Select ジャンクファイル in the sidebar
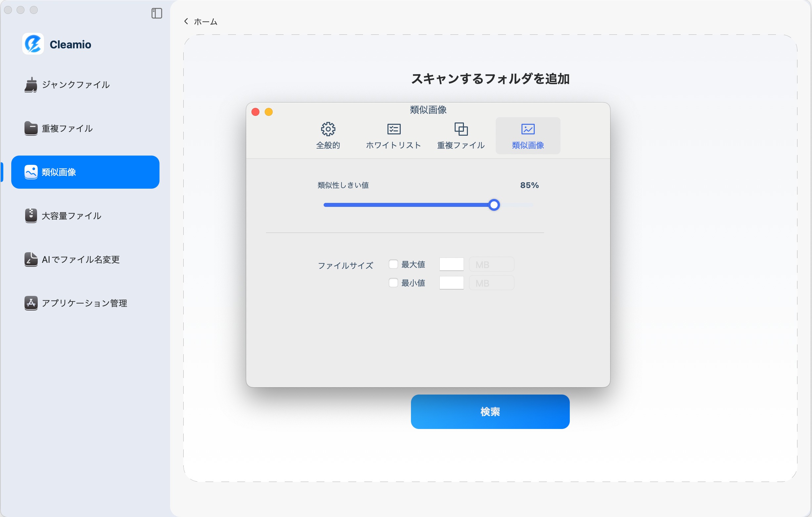Viewport: 812px width, 517px height. click(75, 85)
